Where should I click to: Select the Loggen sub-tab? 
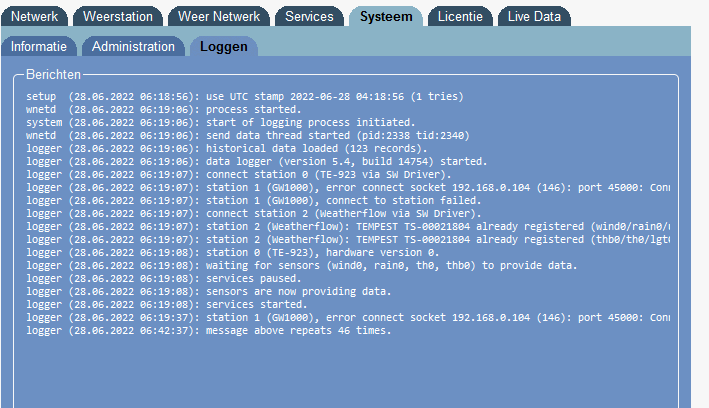point(224,46)
